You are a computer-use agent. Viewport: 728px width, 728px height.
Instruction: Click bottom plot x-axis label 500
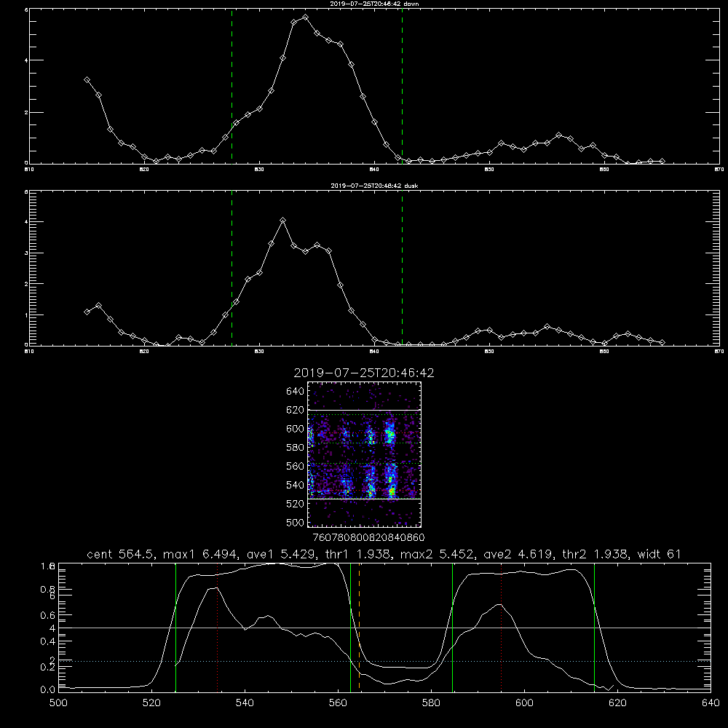(58, 703)
